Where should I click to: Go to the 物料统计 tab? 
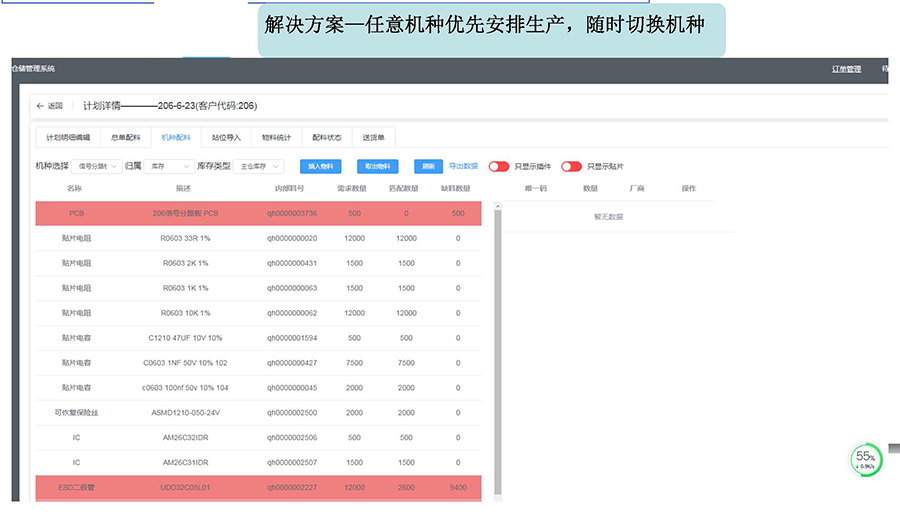(x=276, y=137)
